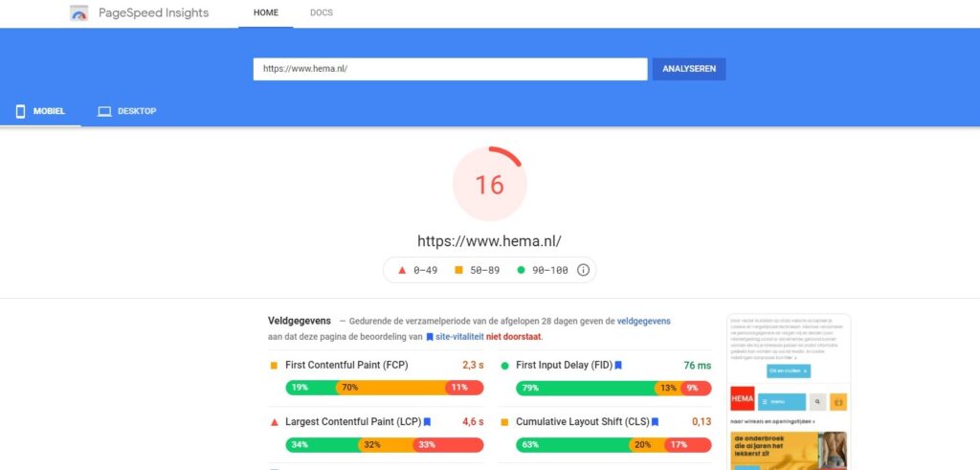Click the FID distribution bar

coord(613,388)
